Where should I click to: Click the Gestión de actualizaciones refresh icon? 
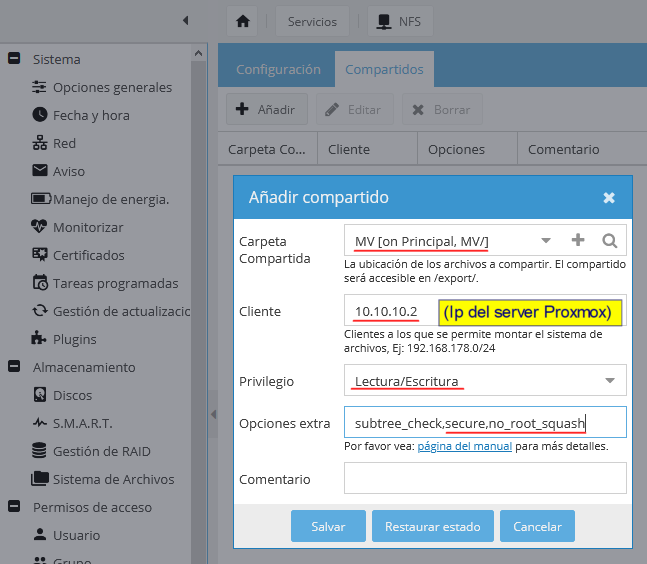40,310
